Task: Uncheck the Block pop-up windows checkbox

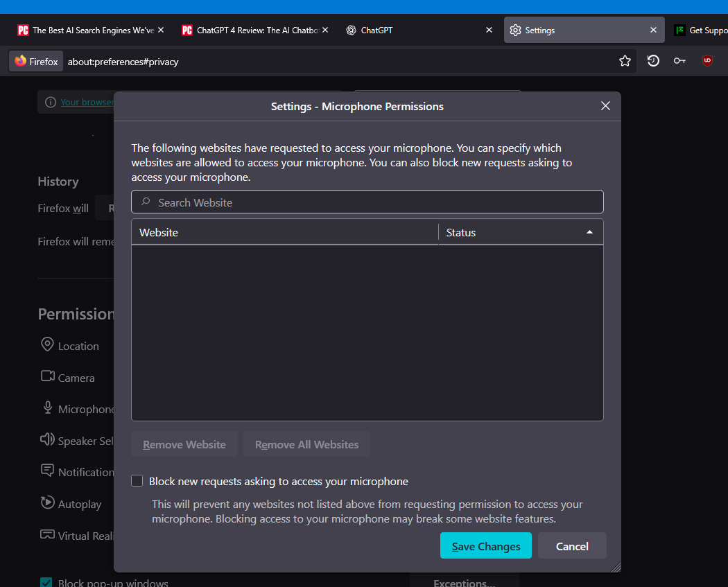Action: 46,583
